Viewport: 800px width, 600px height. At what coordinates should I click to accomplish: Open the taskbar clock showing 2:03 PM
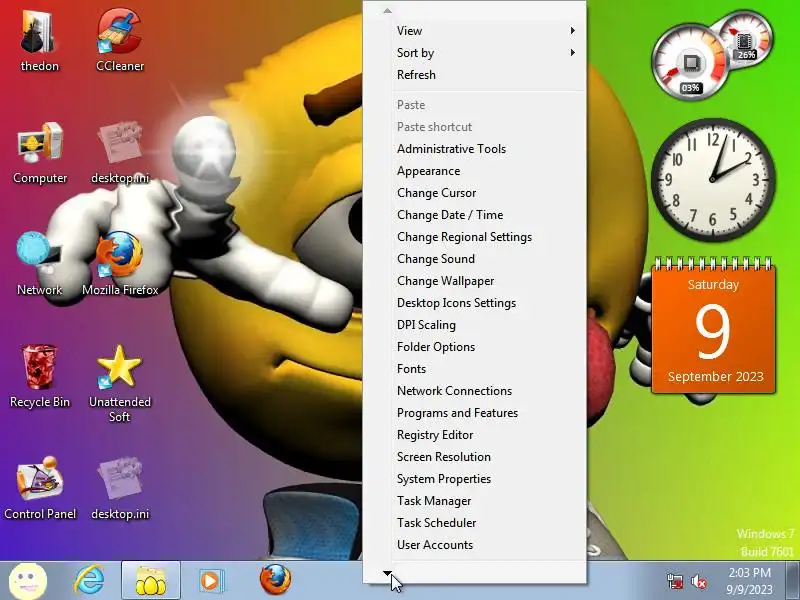[749, 581]
